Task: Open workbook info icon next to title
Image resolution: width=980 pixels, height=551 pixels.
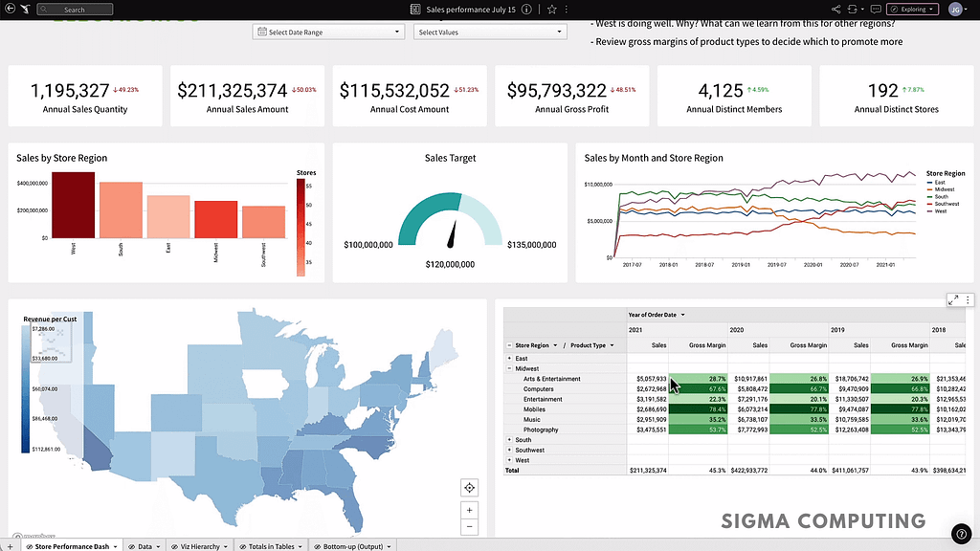Action: pos(527,10)
